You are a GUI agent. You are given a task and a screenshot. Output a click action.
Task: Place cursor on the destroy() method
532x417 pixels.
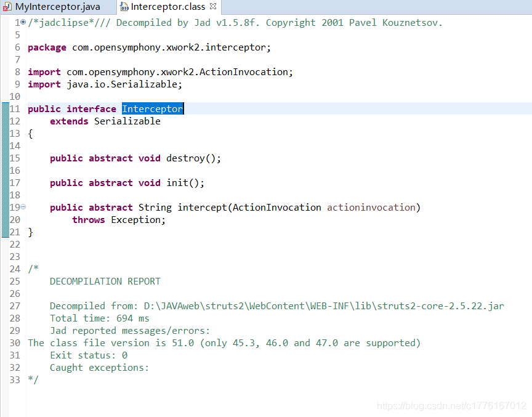185,158
